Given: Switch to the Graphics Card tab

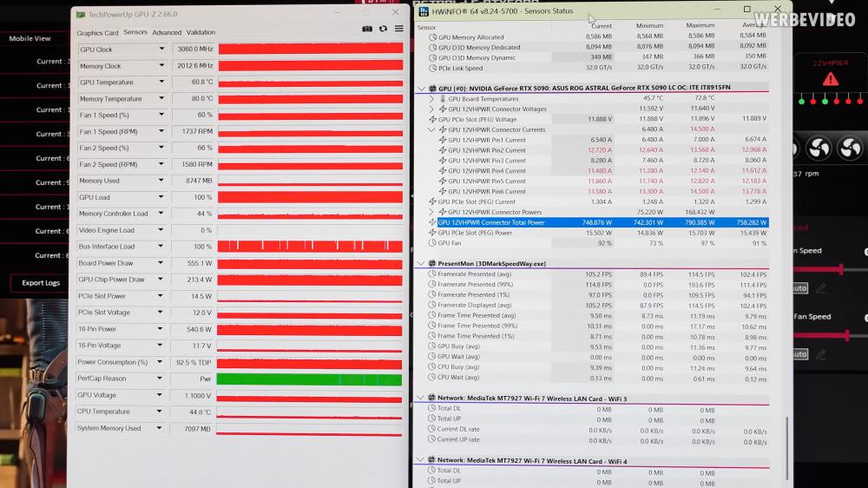Looking at the screenshot, I should tap(97, 33).
